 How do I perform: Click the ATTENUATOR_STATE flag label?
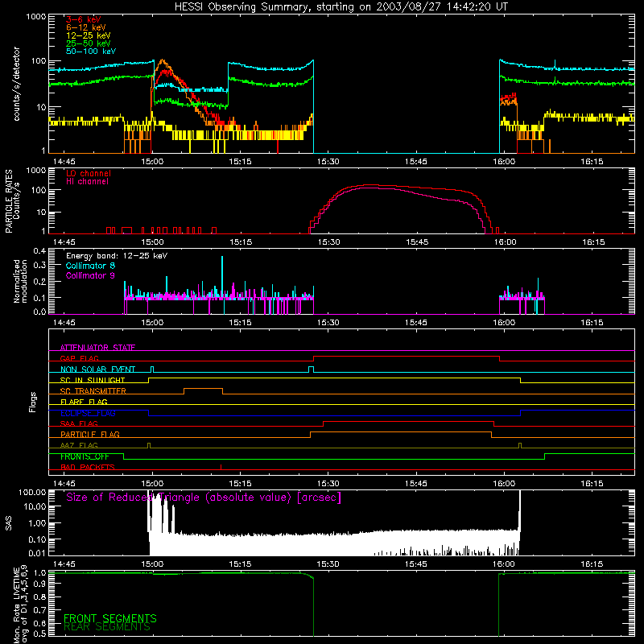(x=97, y=348)
